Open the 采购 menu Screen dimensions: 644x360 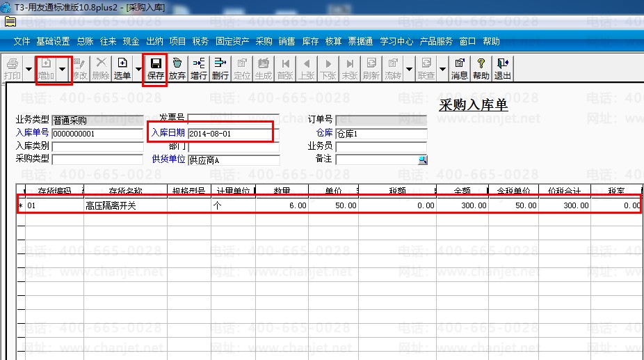click(264, 41)
